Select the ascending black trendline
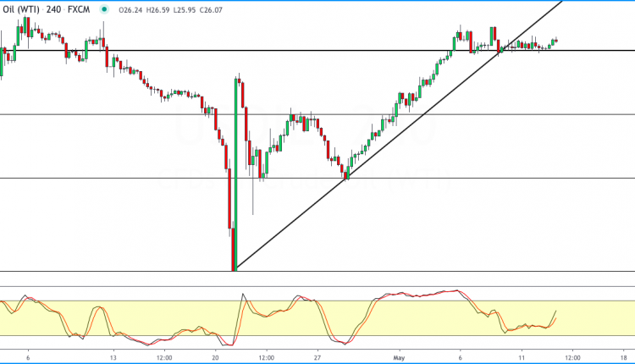Viewport: 635px width, 364px height. tap(399, 135)
